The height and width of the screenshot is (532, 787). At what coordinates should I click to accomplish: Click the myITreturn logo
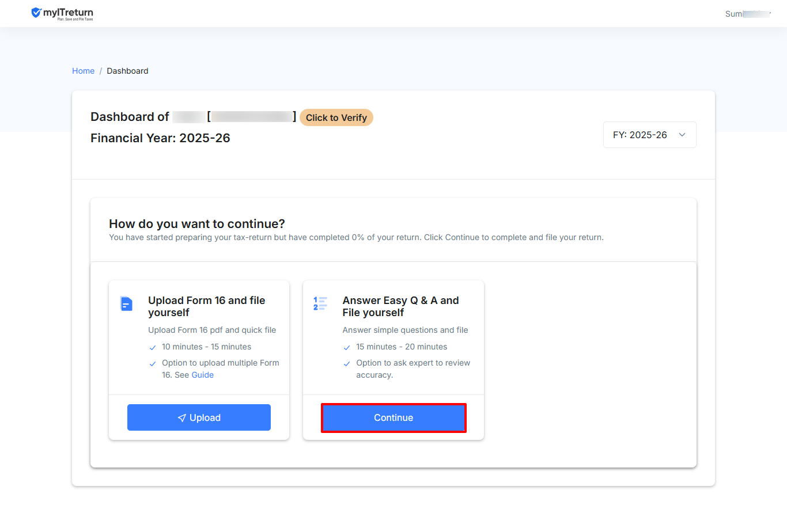(x=62, y=13)
